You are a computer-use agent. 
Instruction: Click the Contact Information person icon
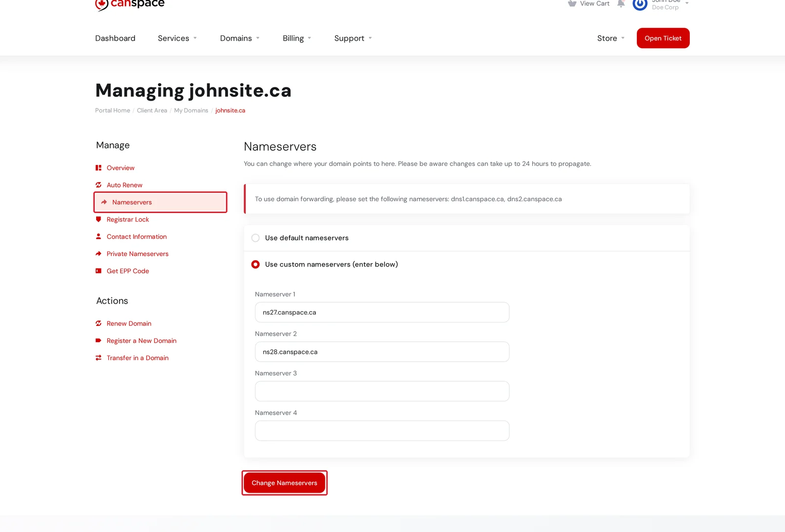click(x=99, y=237)
